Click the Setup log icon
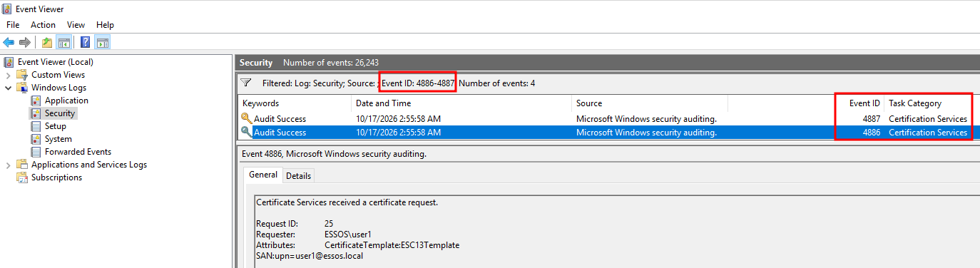The image size is (980, 268). tap(36, 126)
